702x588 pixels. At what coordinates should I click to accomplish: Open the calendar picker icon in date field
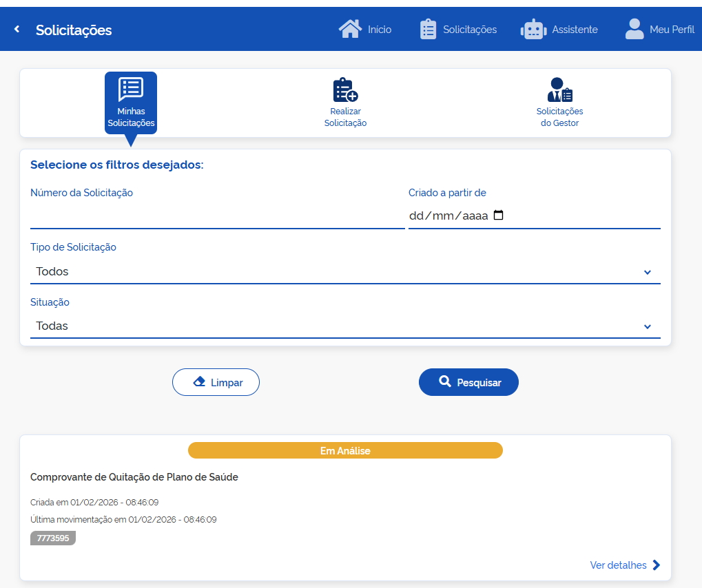[499, 216]
